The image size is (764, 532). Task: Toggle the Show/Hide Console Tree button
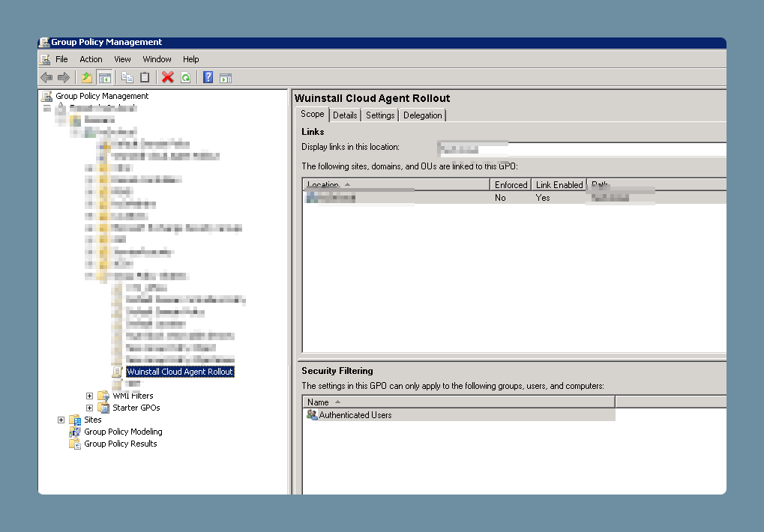coord(105,77)
